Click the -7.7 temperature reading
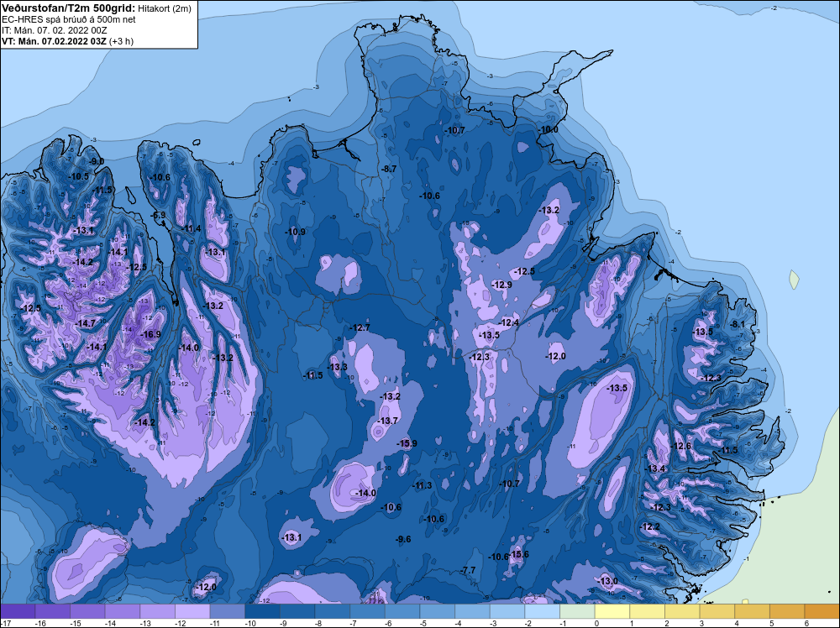The width and height of the screenshot is (840, 628). [468, 570]
